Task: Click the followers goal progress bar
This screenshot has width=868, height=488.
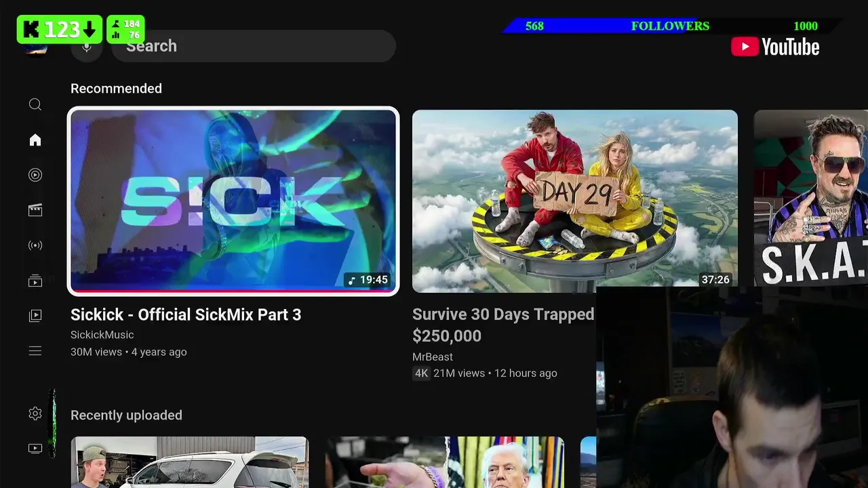Action: coord(673,26)
